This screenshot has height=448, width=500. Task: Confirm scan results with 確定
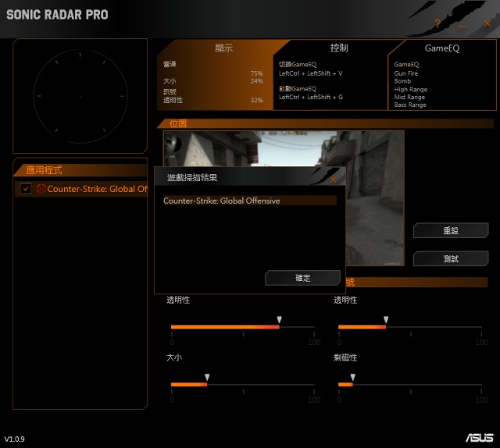coord(302,278)
